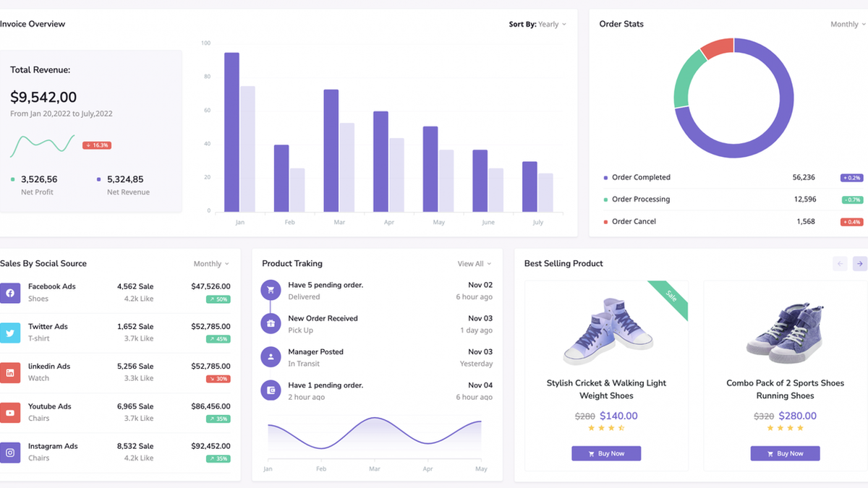Open the Instagram Ads icon
The image size is (868, 488).
point(10,453)
